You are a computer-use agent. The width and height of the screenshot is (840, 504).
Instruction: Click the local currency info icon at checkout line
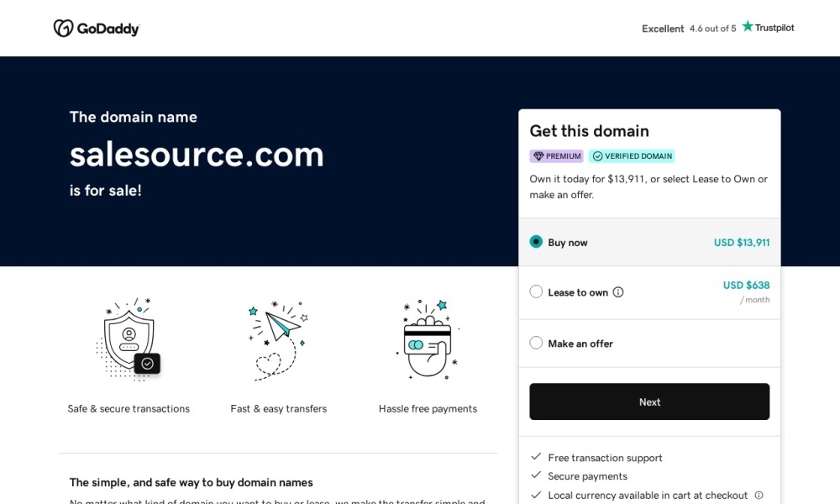[x=760, y=495]
